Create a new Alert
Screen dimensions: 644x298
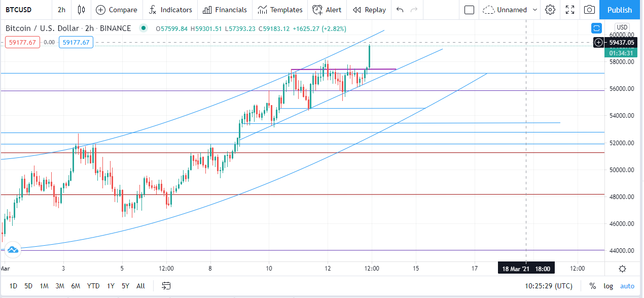327,10
